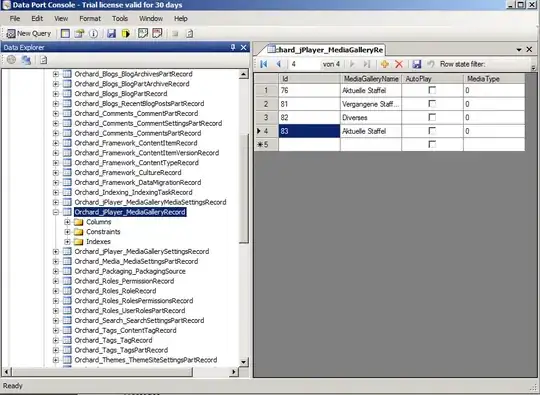Screen dimensions: 540x395
Task: Click the grey stop square icon in main toolbar
Action: [x=175, y=34]
